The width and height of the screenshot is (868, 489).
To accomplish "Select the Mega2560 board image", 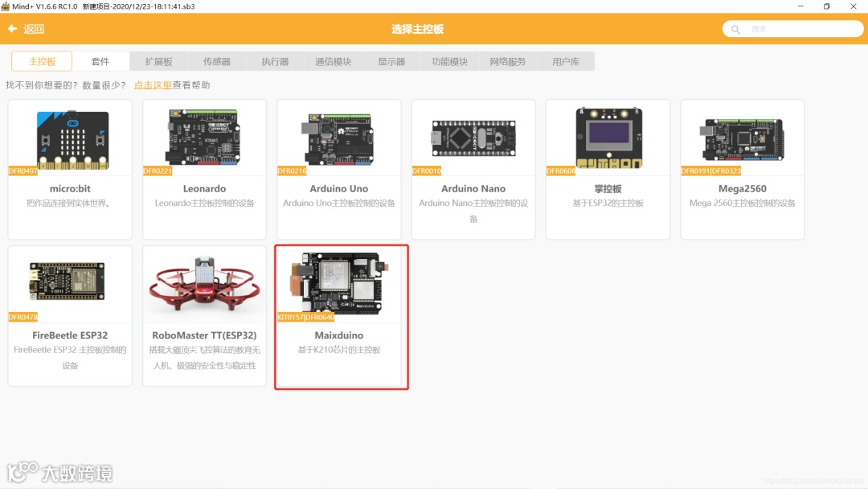I will pos(742,139).
